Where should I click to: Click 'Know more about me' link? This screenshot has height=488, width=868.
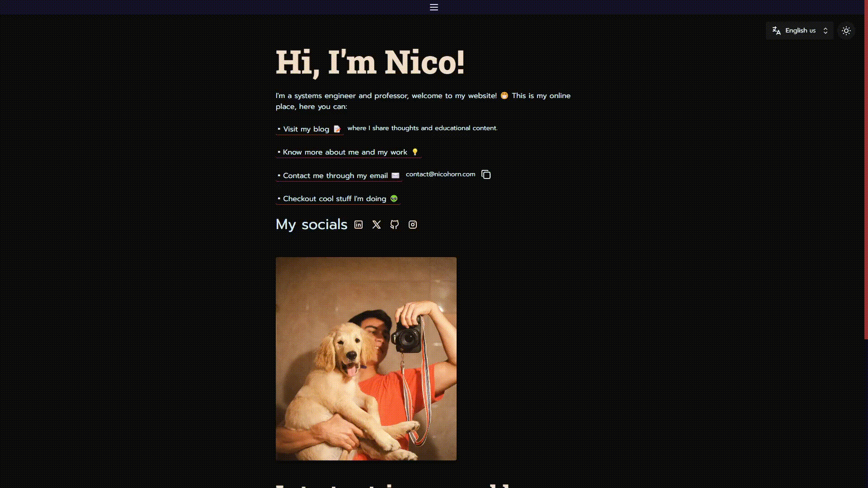[349, 152]
